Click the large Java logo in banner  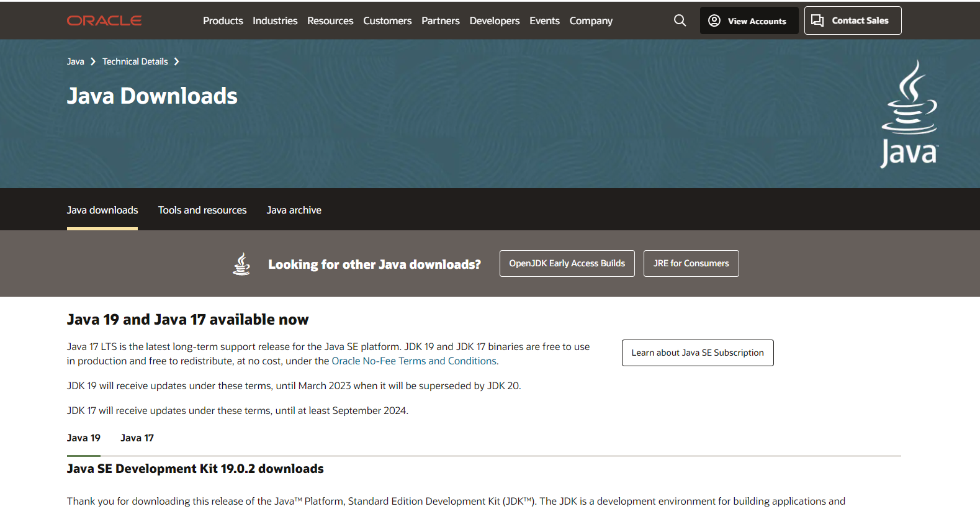pos(909,114)
